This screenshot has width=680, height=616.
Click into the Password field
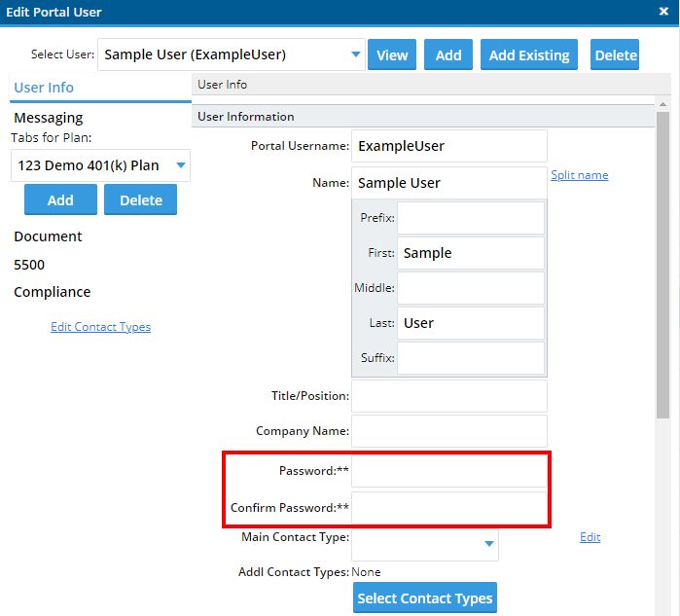(x=448, y=471)
